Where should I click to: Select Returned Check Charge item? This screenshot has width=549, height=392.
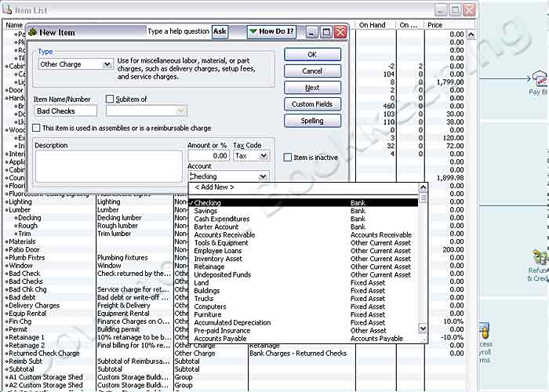(45, 354)
